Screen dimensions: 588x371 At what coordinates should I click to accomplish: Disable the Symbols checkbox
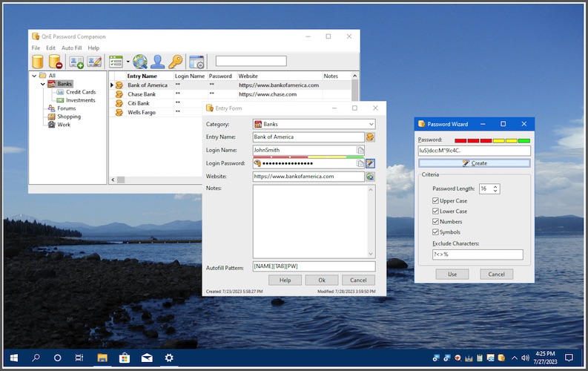(x=435, y=232)
